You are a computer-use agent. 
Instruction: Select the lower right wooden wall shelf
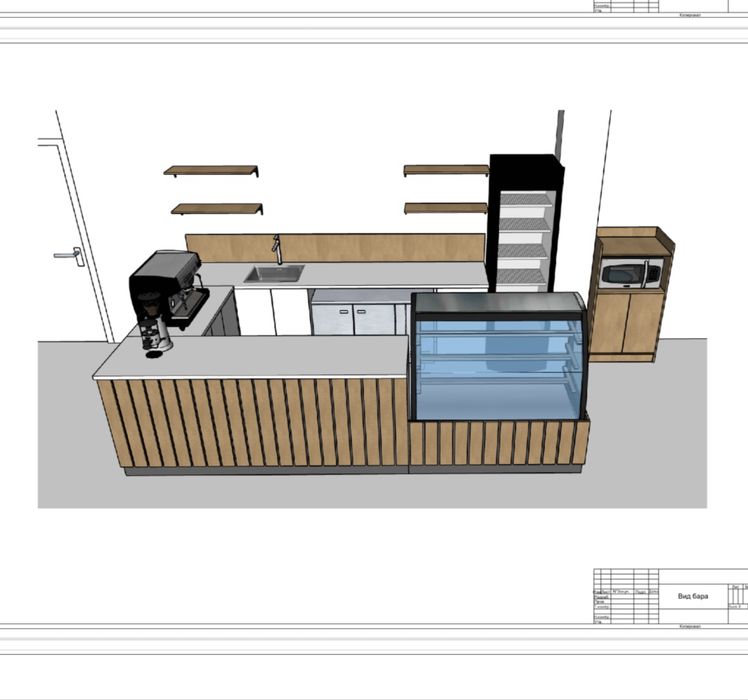pyautogui.click(x=446, y=208)
